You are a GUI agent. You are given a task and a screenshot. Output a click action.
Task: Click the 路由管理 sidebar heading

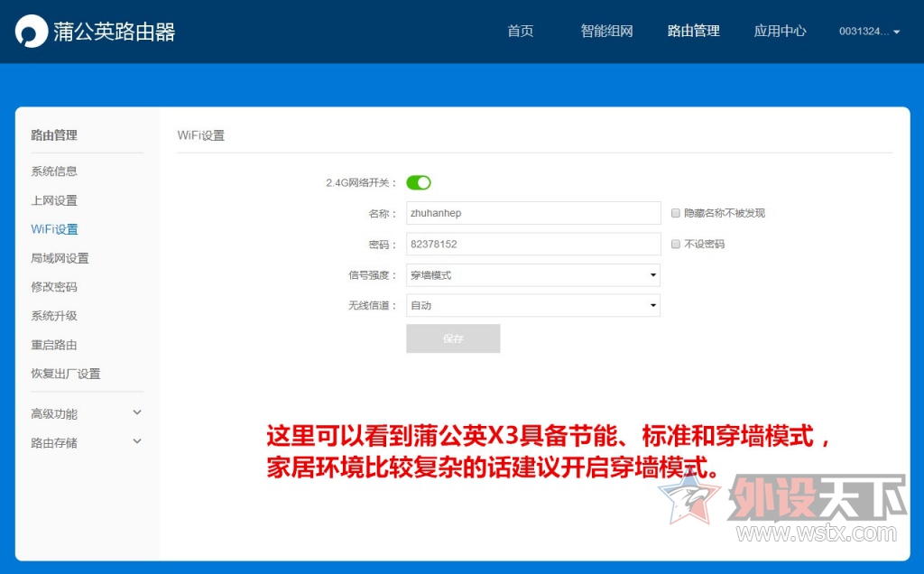click(54, 135)
